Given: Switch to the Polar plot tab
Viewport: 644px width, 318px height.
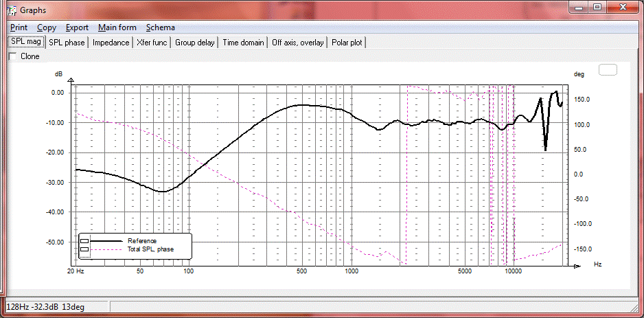Looking at the screenshot, I should 347,43.
